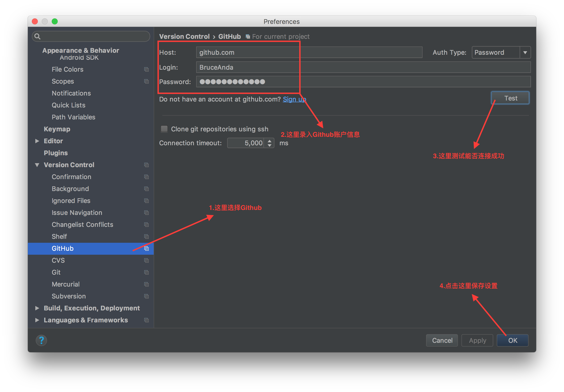
Task: Expand Build, Execution, Deployment section
Action: tap(37, 308)
